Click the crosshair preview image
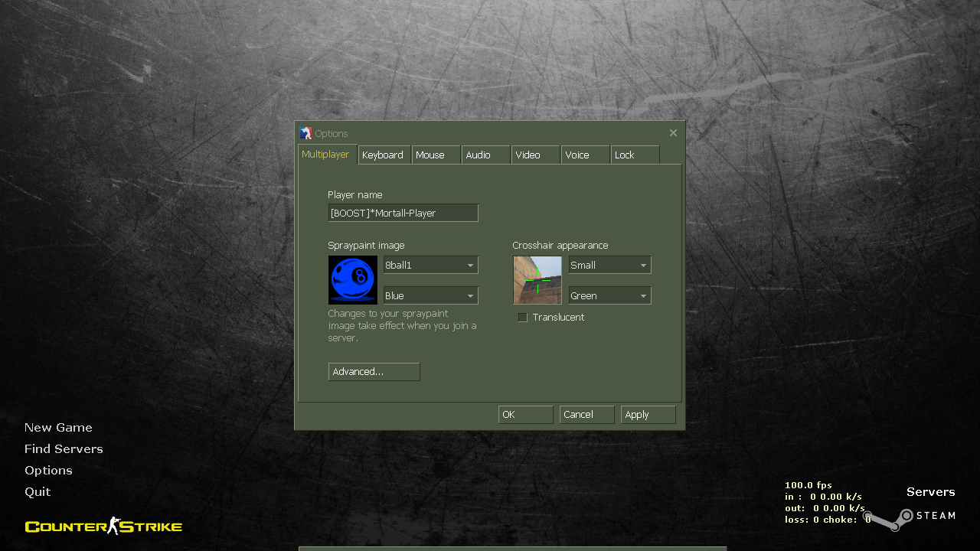Image resolution: width=980 pixels, height=551 pixels. 537,280
